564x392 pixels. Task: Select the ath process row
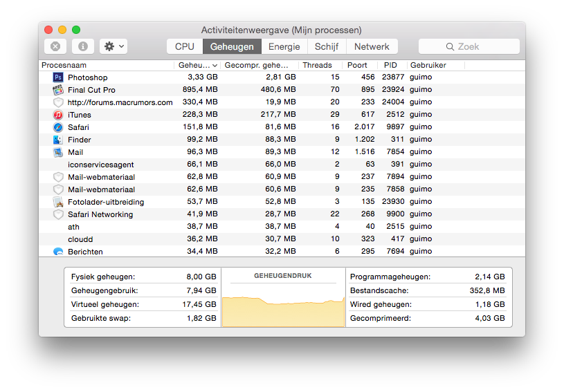tap(282, 227)
